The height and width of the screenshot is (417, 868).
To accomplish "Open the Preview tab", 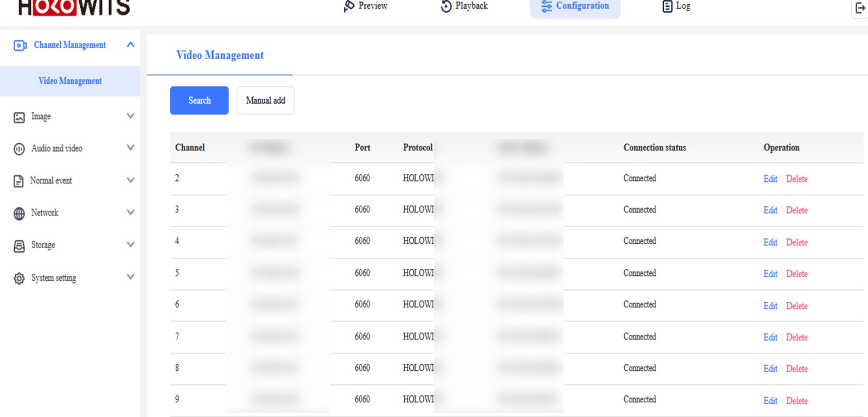I will 366,6.
